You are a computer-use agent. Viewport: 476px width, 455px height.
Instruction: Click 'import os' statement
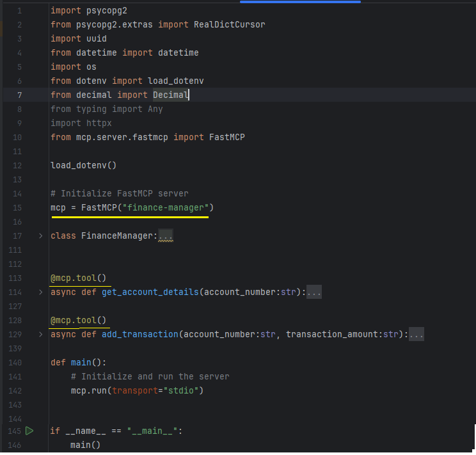[x=74, y=67]
